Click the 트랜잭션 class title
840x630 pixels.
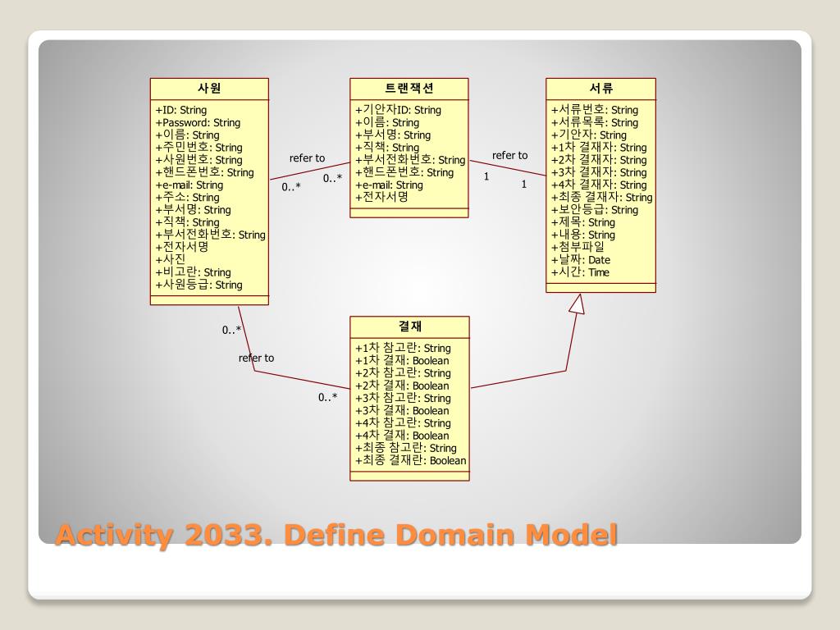tap(409, 89)
